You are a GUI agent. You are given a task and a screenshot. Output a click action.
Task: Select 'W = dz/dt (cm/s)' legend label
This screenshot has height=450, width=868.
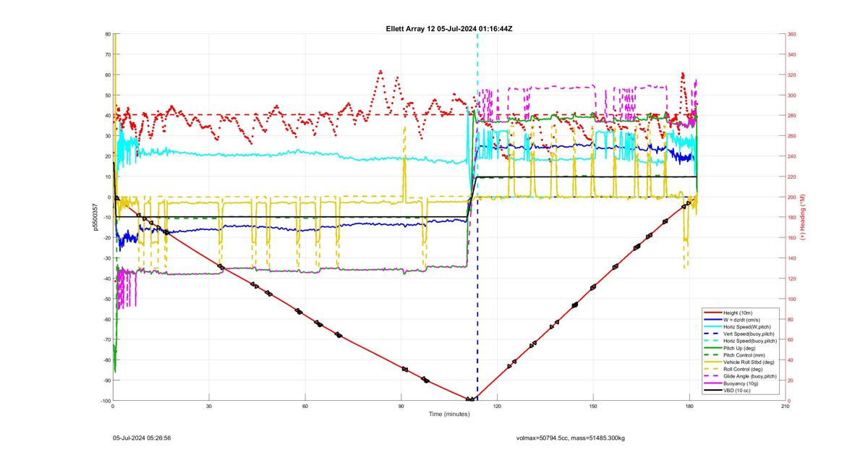[741, 320]
